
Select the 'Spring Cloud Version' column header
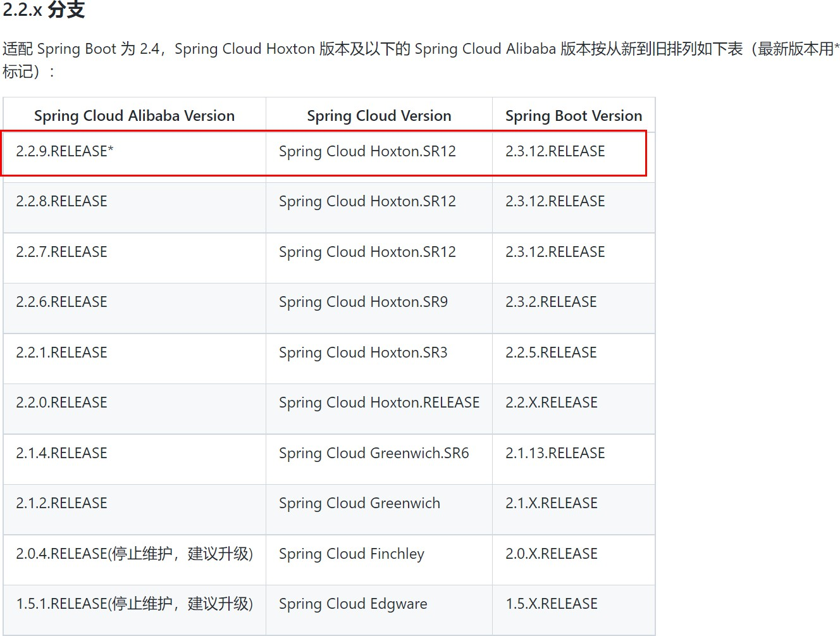click(x=379, y=116)
